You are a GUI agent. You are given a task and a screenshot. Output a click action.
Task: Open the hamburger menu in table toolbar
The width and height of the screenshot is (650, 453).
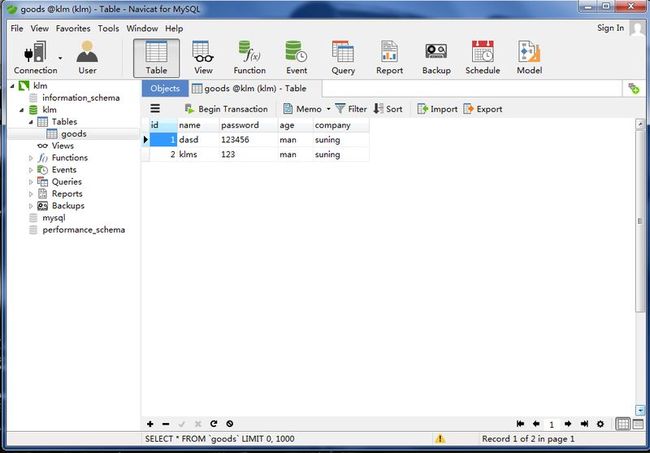pos(155,109)
